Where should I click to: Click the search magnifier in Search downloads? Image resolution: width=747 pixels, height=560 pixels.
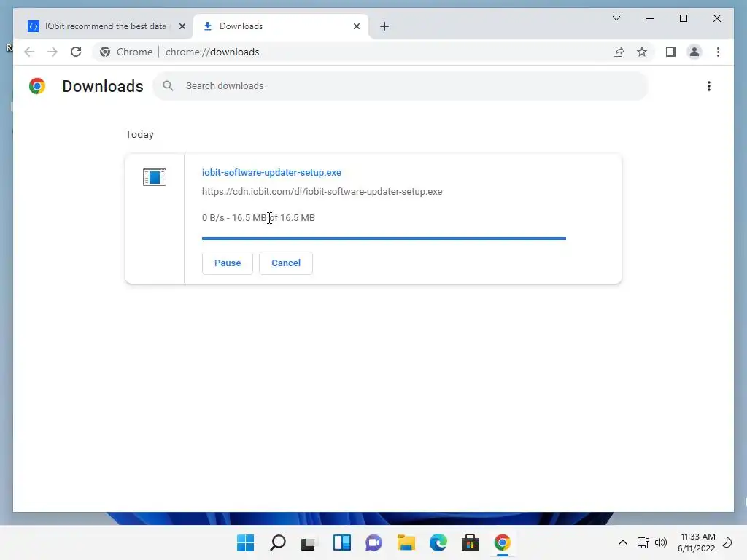coord(168,86)
